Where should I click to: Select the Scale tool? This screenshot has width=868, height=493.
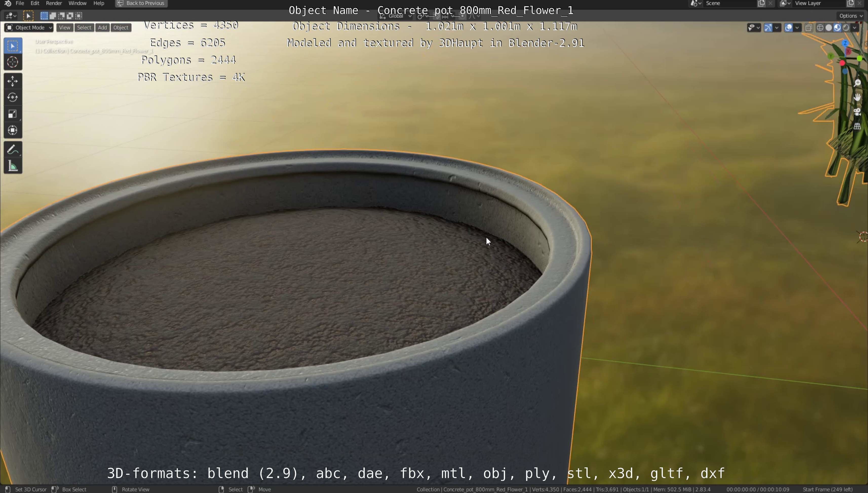coord(13,114)
